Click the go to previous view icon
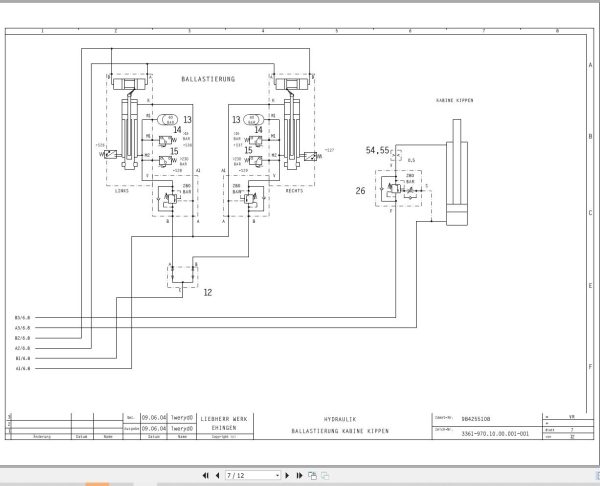600x486 pixels. [x=312, y=475]
